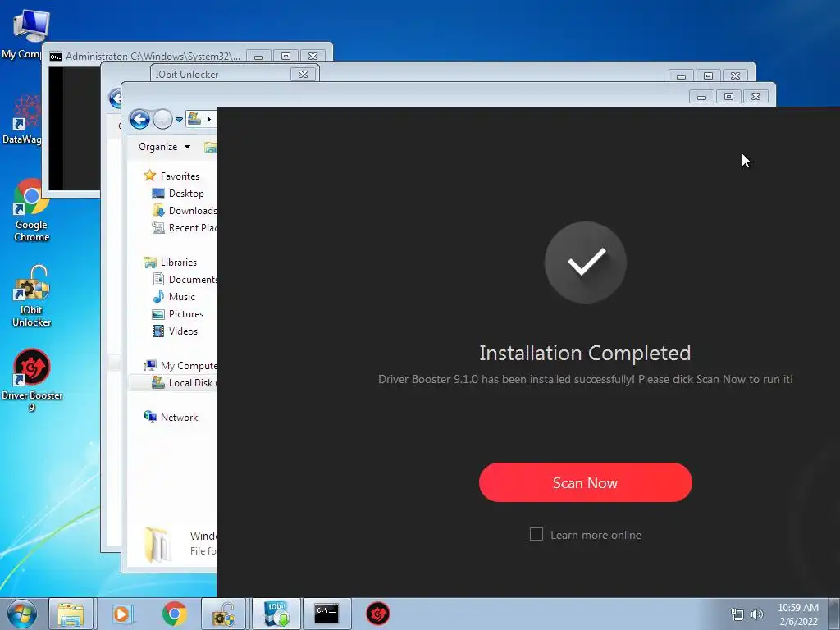This screenshot has width=840, height=630.
Task: Open Chrome from the taskbar
Action: [174, 614]
